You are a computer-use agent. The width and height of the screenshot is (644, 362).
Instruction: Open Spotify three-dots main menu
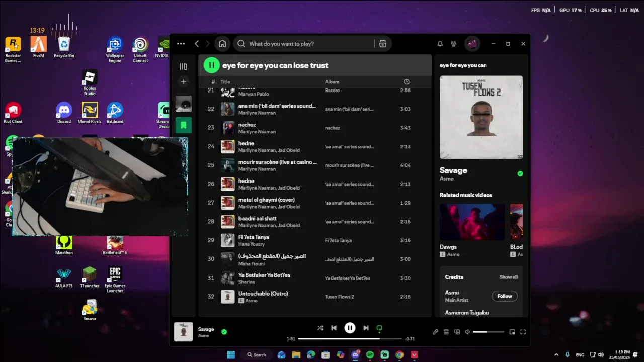pos(181,44)
